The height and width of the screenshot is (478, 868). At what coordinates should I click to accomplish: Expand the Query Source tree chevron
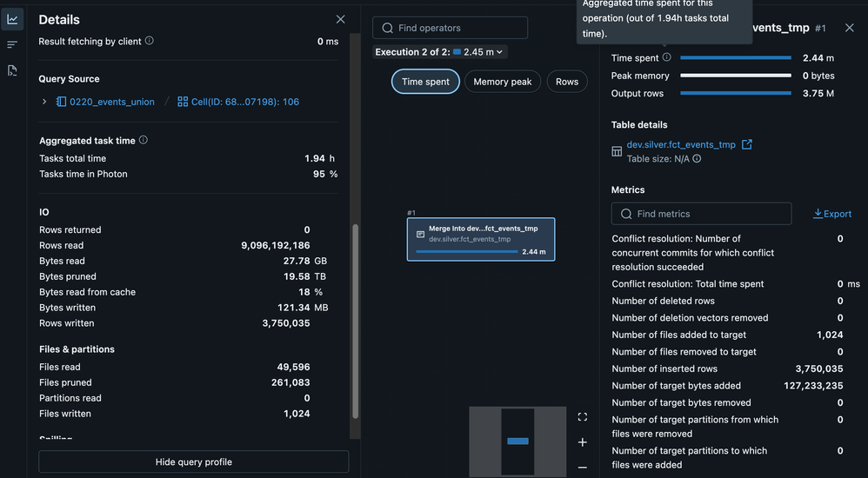[x=44, y=102]
